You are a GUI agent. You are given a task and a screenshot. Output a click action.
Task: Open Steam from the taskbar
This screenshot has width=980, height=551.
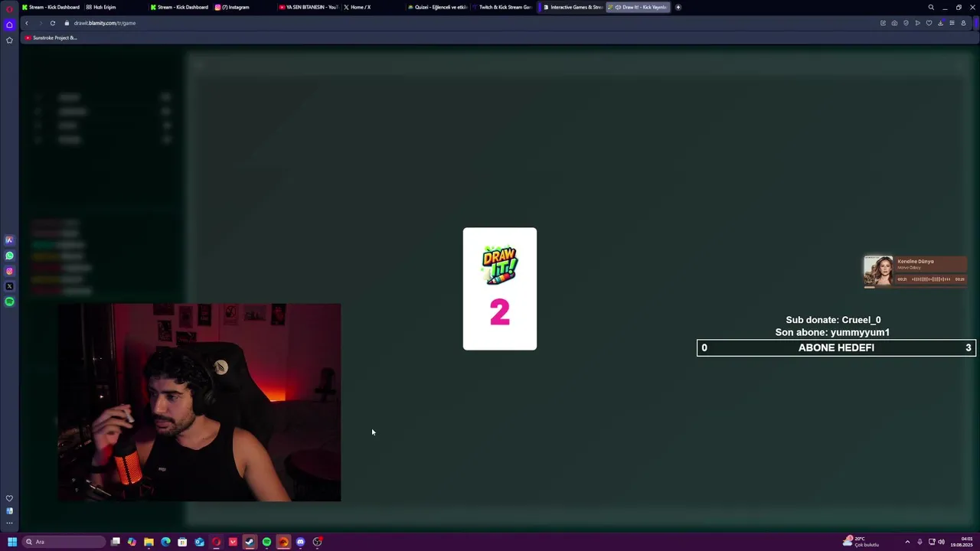[x=250, y=542]
